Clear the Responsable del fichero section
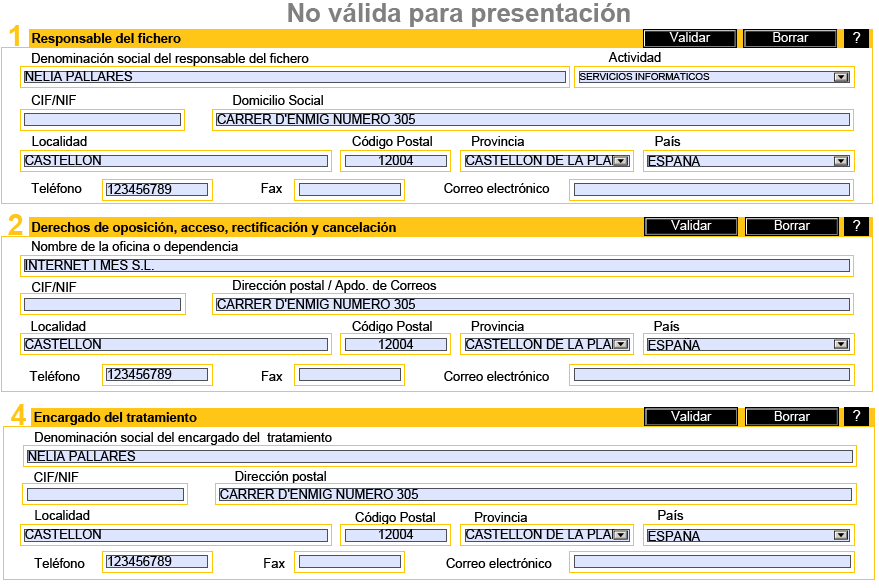This screenshot has width=879, height=588. pos(790,38)
